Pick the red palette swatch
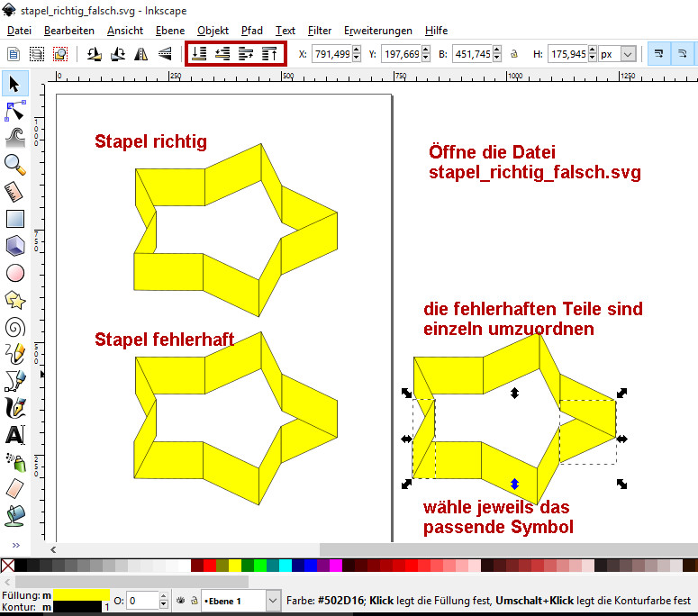 point(210,566)
